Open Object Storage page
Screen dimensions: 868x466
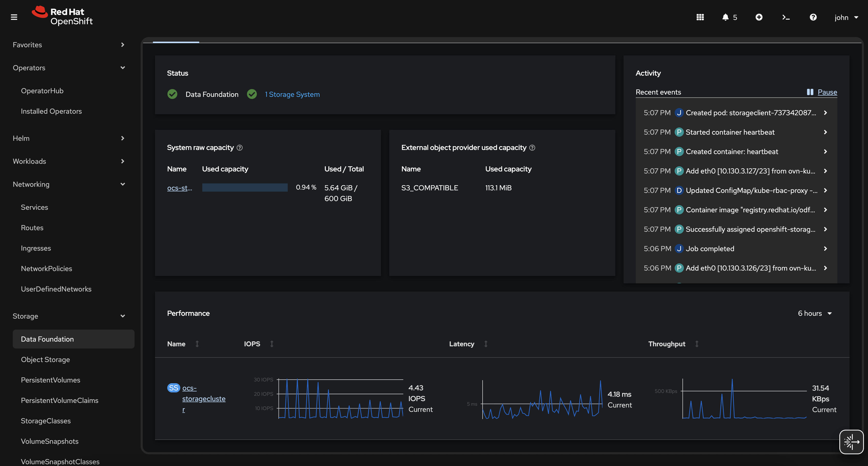coord(45,359)
